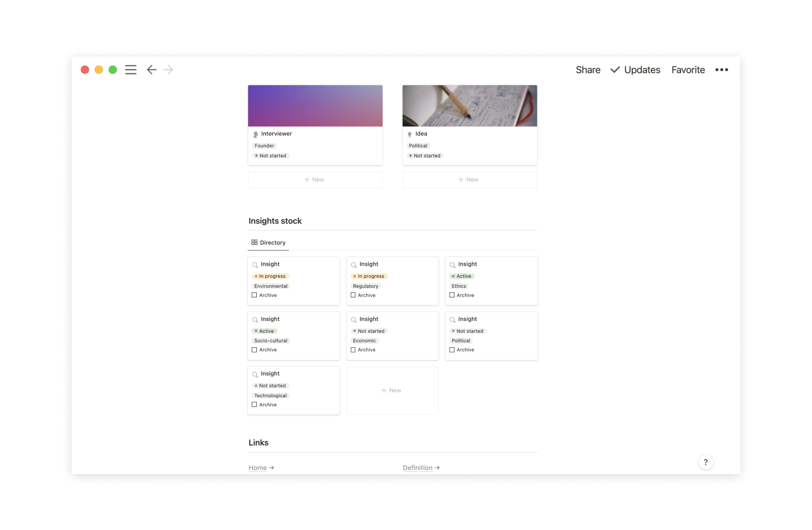Viewport: 812px width, 530px height.
Task: Check Archive on the Technological insight
Action: pyautogui.click(x=254, y=405)
